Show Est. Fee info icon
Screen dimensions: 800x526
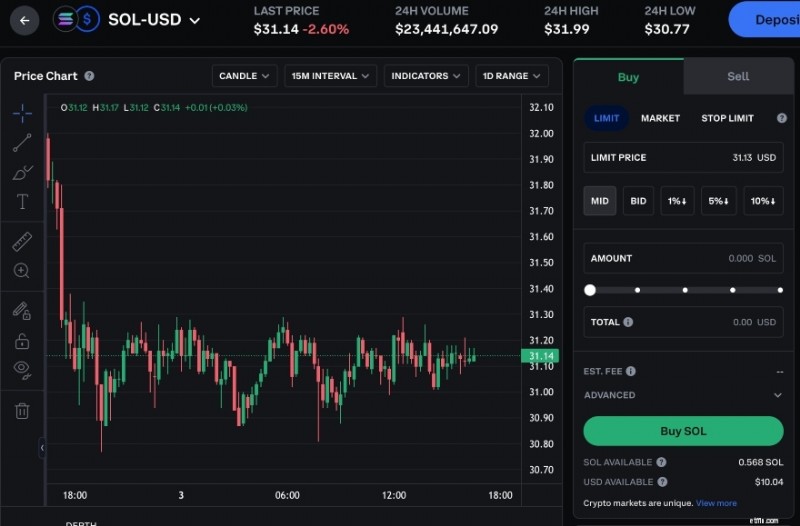pos(631,371)
